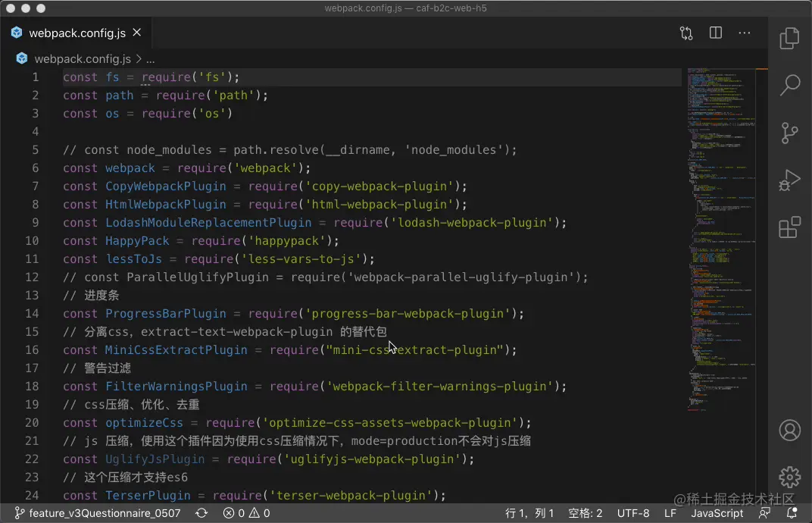812x523 pixels.
Task: Click 'webpack-filter-warnings-plugin' string
Action: (x=439, y=387)
